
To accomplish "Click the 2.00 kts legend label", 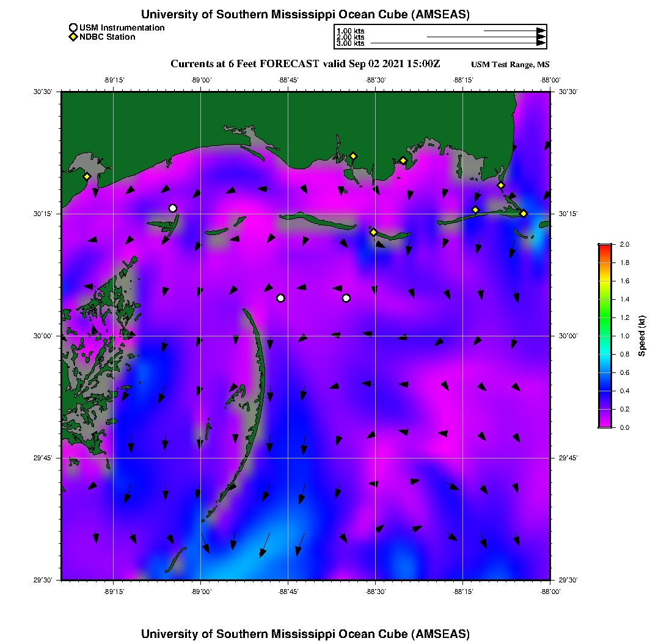I will (x=350, y=37).
